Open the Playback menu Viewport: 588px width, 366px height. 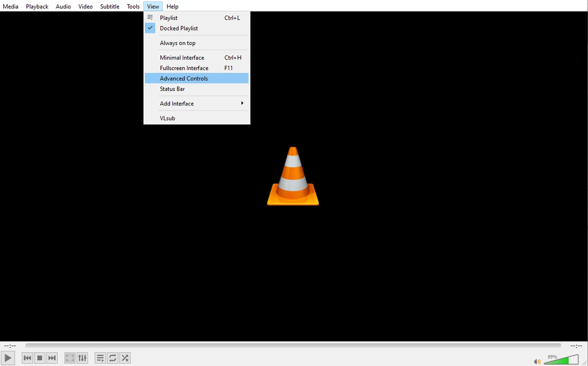(37, 6)
